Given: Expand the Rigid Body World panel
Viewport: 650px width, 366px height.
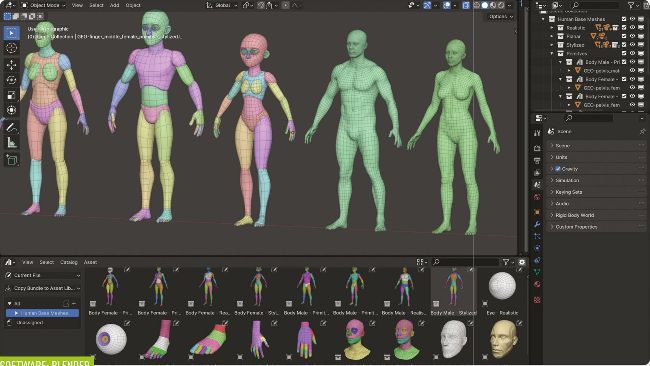Looking at the screenshot, I should pos(596,215).
